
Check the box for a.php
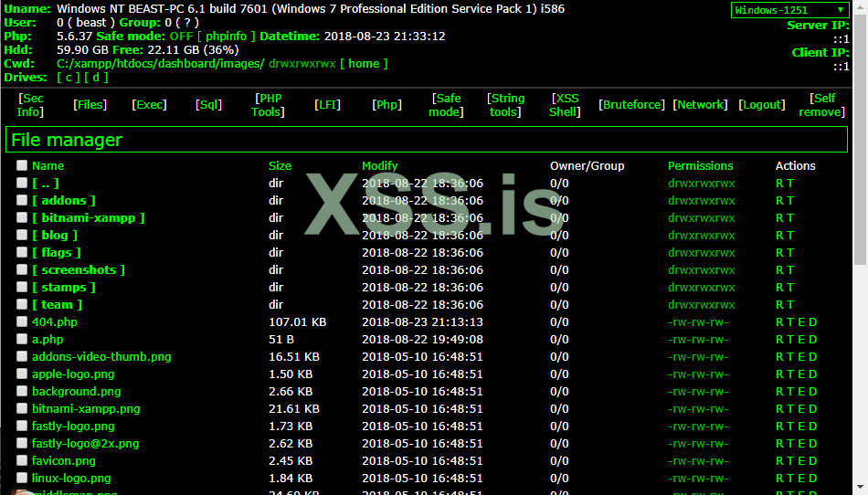pyautogui.click(x=22, y=339)
